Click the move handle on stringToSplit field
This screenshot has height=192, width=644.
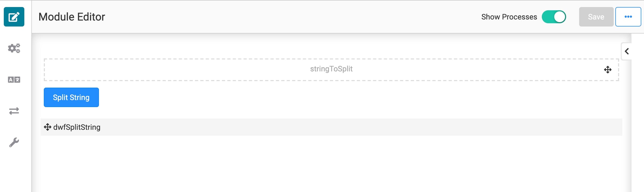(x=608, y=70)
